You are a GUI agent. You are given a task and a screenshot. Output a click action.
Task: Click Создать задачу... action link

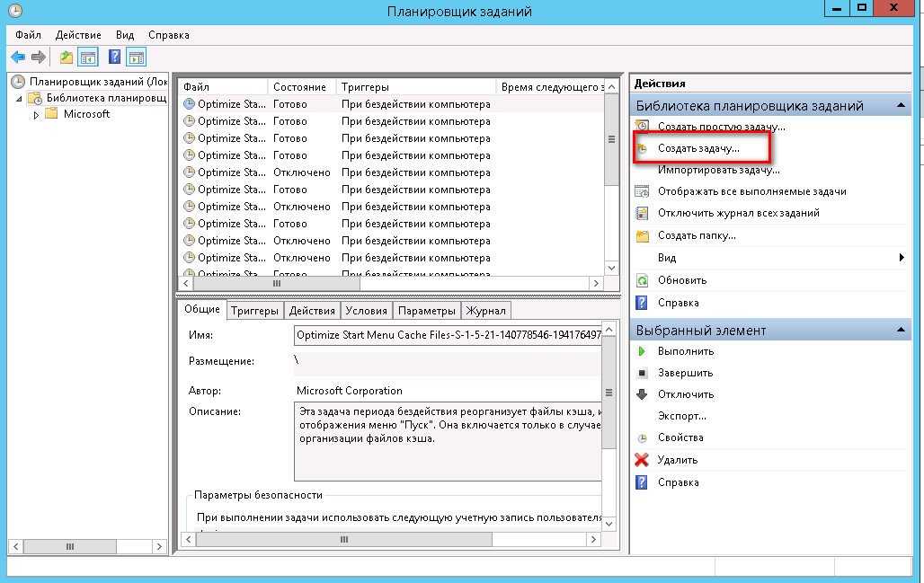pos(698,148)
